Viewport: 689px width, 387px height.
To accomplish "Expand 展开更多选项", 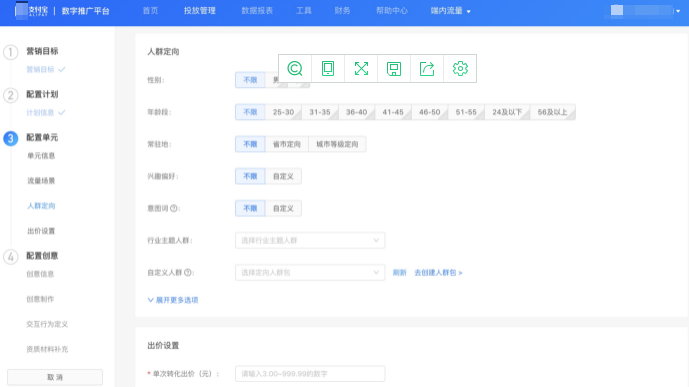I will (173, 300).
